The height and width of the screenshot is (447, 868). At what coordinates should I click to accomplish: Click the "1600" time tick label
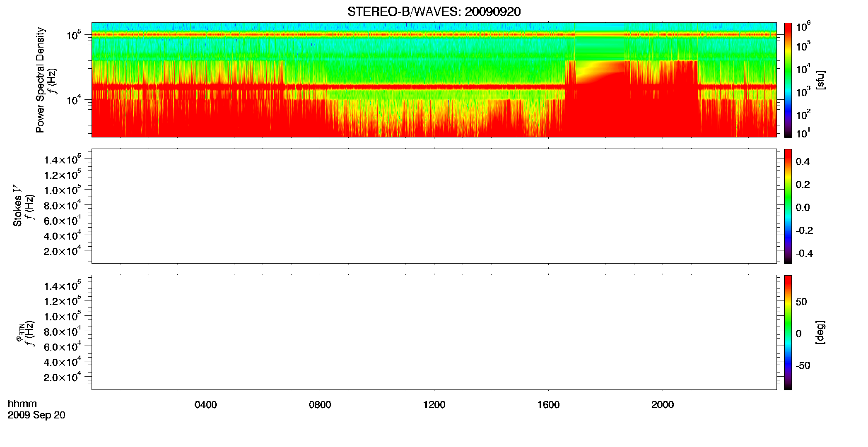coord(548,405)
